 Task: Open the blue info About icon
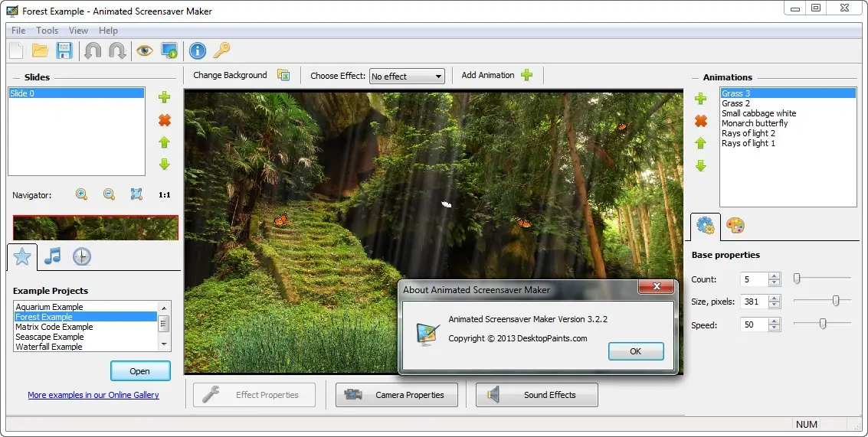[x=198, y=51]
